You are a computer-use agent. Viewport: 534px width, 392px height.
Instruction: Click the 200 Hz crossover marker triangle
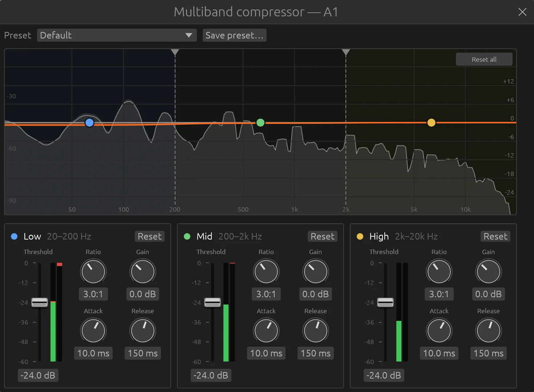(x=175, y=52)
